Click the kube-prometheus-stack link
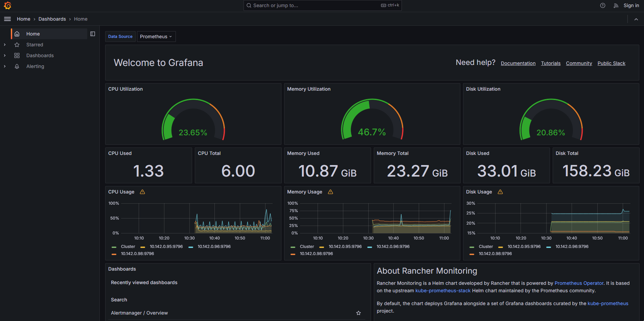The image size is (644, 321). coord(443,291)
